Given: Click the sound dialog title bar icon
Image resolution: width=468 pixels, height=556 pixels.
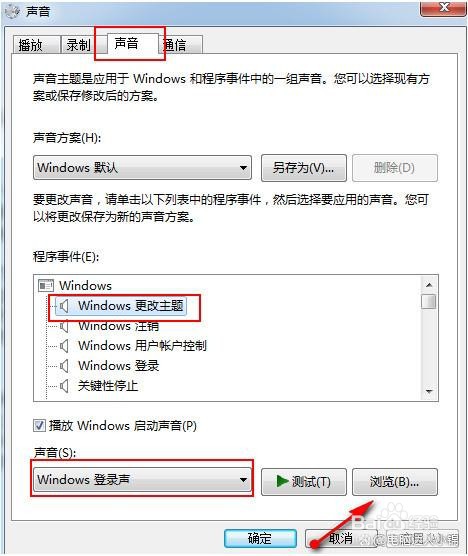Looking at the screenshot, I should [x=12, y=11].
